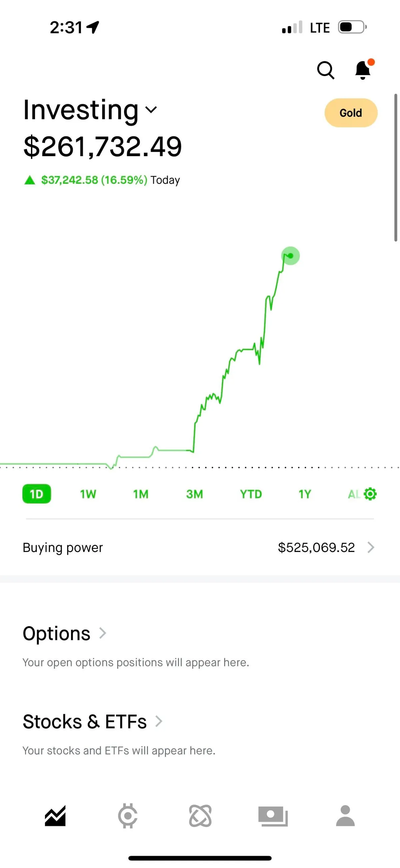
Task: Expand the Investing account dropdown
Action: point(151,109)
